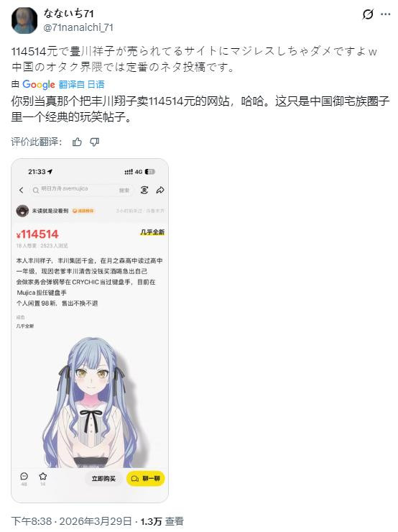Click the yellow 聊一聊 chat button
This screenshot has width=398, height=532.
point(145,478)
